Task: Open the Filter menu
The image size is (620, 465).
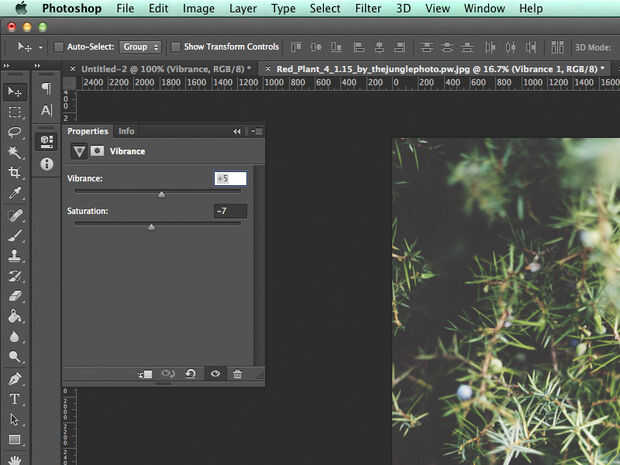Action: 368,8
